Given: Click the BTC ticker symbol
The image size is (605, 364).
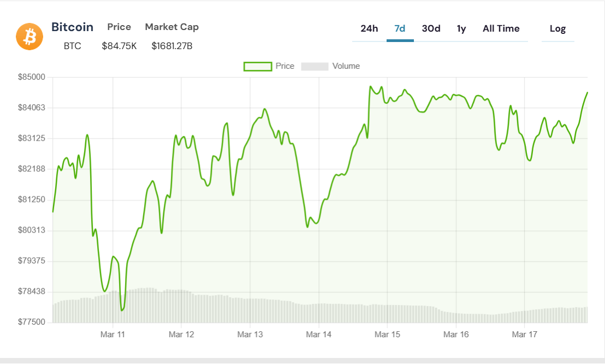Looking at the screenshot, I should [x=72, y=46].
